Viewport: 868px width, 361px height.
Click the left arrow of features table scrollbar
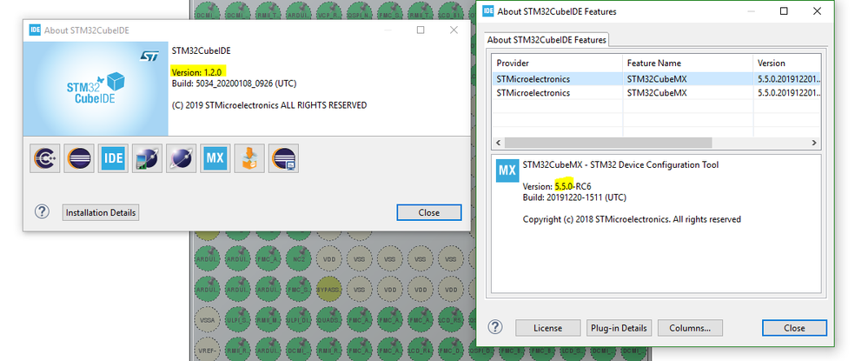[498, 143]
